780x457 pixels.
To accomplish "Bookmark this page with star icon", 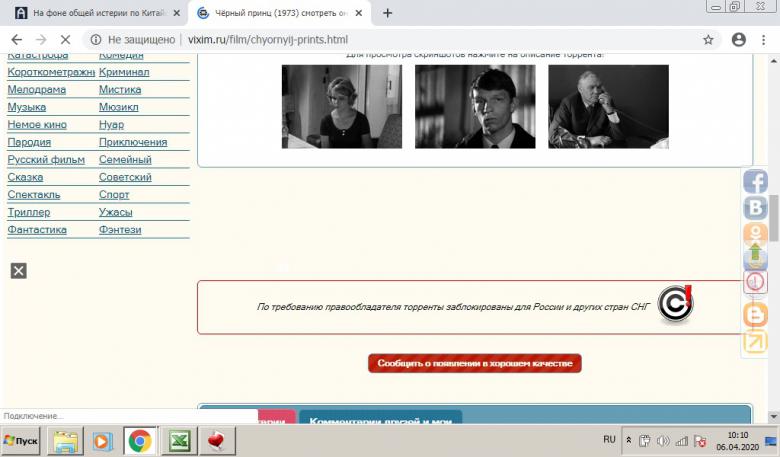I will [x=708, y=40].
